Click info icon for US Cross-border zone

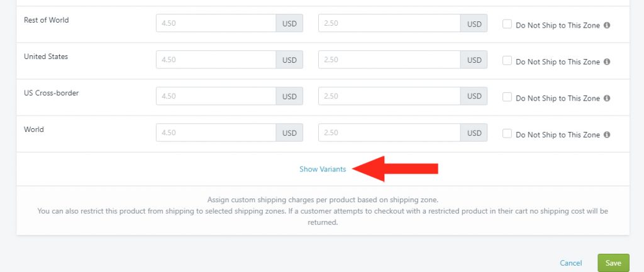(x=607, y=99)
